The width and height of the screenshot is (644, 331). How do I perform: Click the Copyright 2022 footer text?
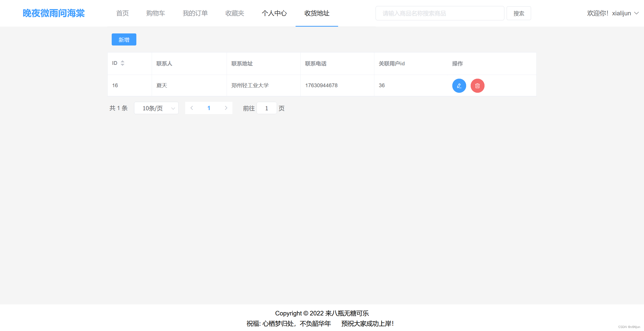tap(322, 313)
